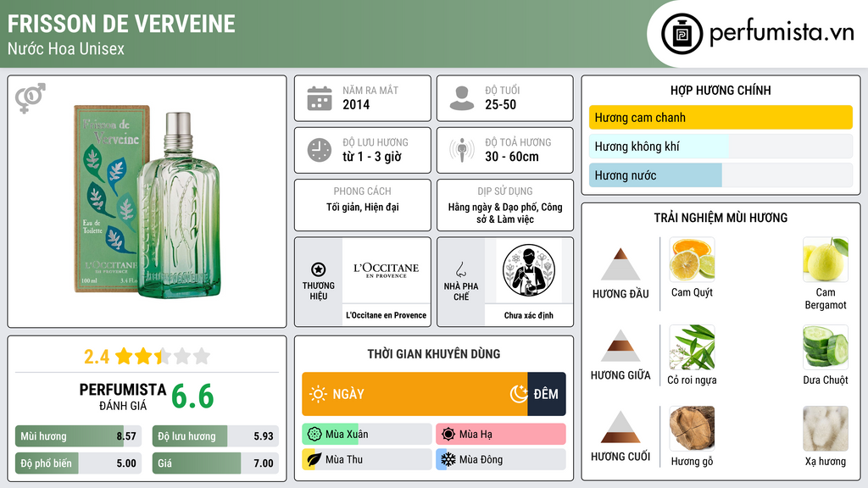Click the orange Ngày time-of-day bar

(x=415, y=394)
